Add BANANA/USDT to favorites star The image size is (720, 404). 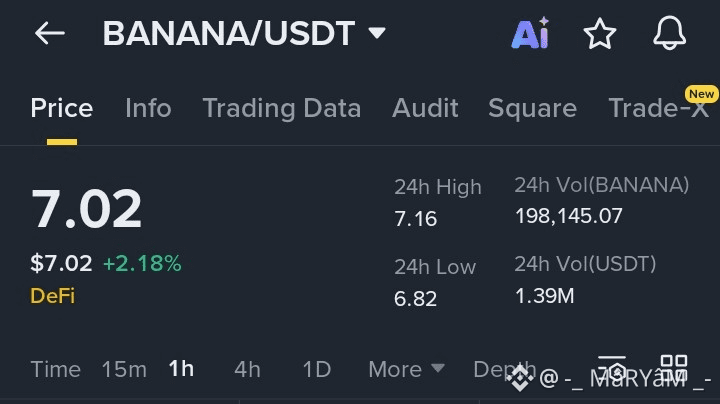600,34
